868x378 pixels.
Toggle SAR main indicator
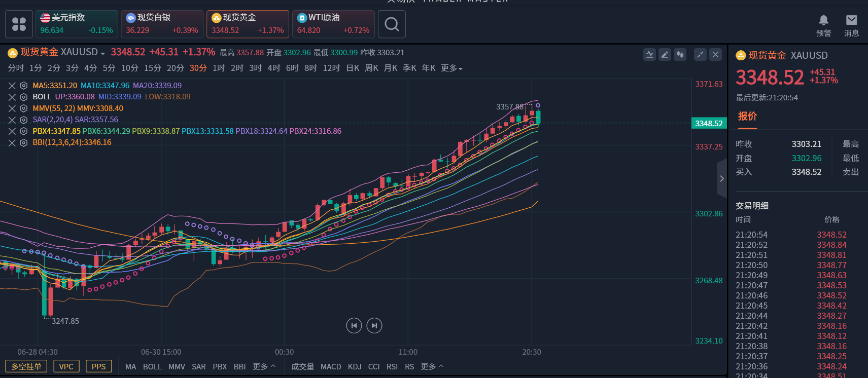pos(199,366)
